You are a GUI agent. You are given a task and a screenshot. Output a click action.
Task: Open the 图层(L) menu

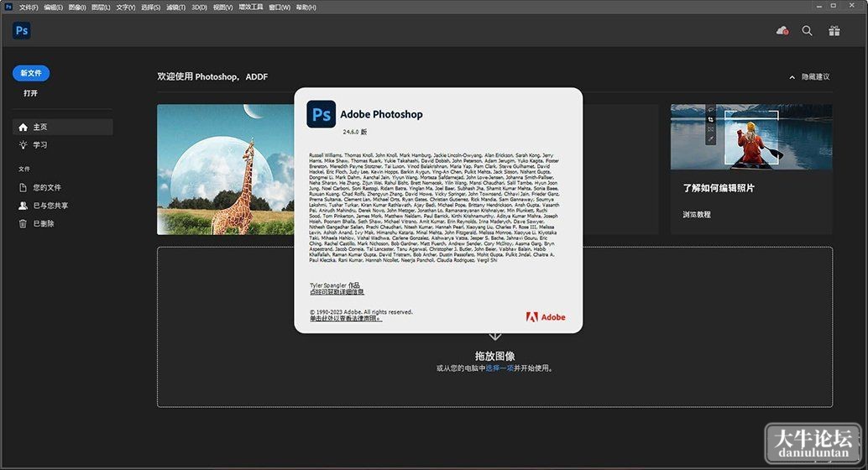point(101,8)
